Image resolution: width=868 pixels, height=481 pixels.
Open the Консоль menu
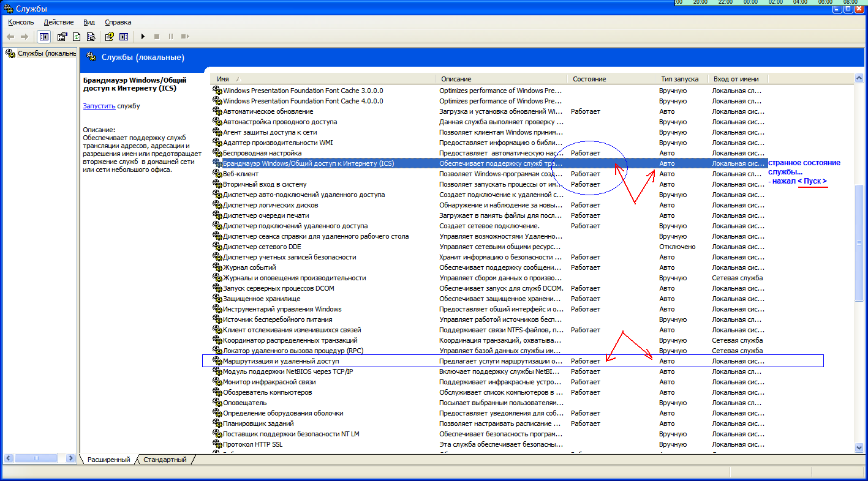[21, 22]
